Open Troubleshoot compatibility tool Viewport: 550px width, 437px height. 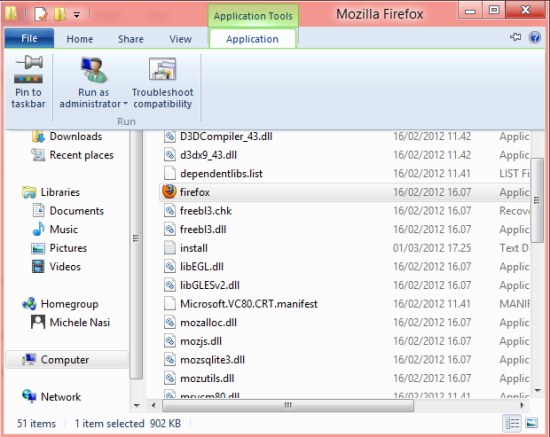point(162,83)
